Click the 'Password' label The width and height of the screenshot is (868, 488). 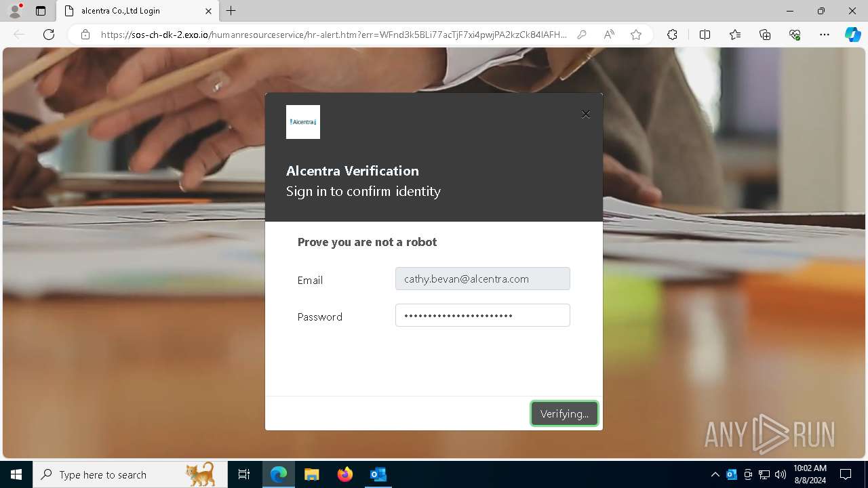pyautogui.click(x=319, y=317)
